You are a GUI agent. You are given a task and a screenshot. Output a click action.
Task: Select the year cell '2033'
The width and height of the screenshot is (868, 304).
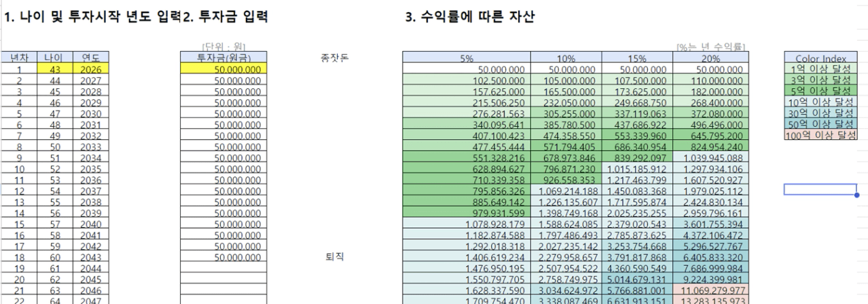point(90,146)
